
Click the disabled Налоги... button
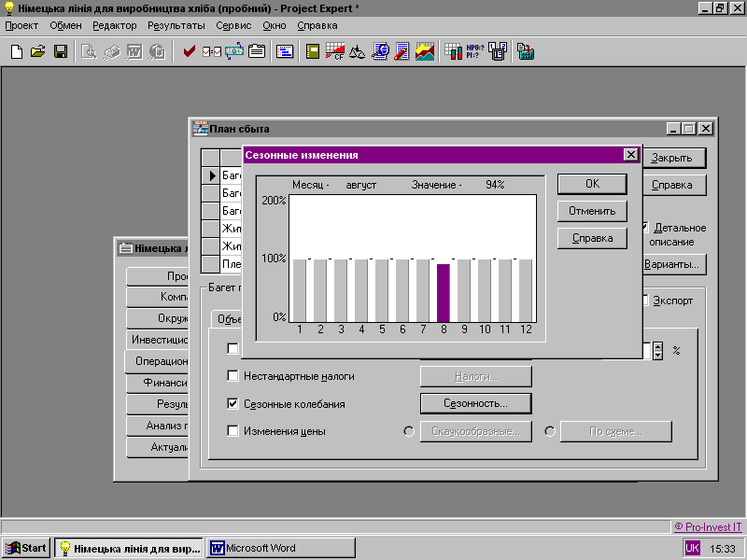click(x=475, y=377)
